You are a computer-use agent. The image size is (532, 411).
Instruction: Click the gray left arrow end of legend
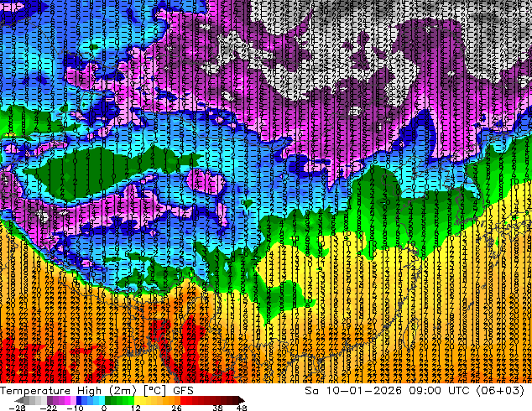click(18, 400)
